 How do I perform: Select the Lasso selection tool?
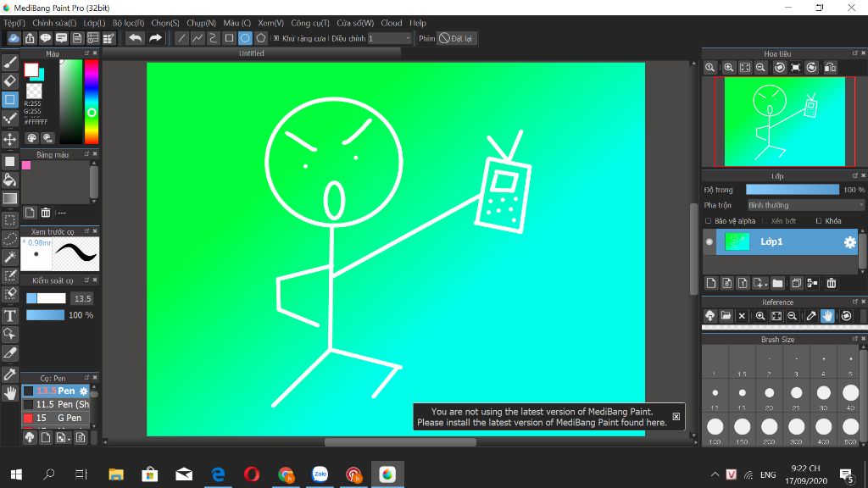tap(10, 238)
